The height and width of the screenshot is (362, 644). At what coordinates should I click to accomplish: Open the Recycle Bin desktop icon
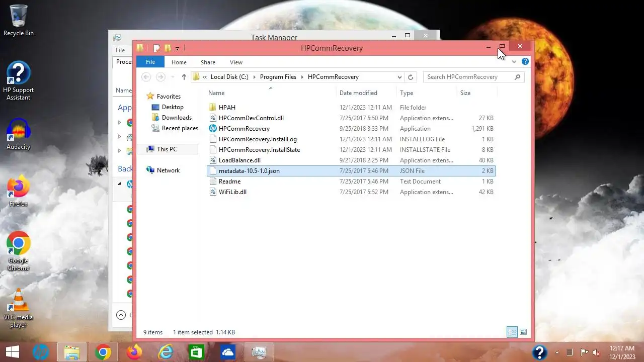coord(19,21)
